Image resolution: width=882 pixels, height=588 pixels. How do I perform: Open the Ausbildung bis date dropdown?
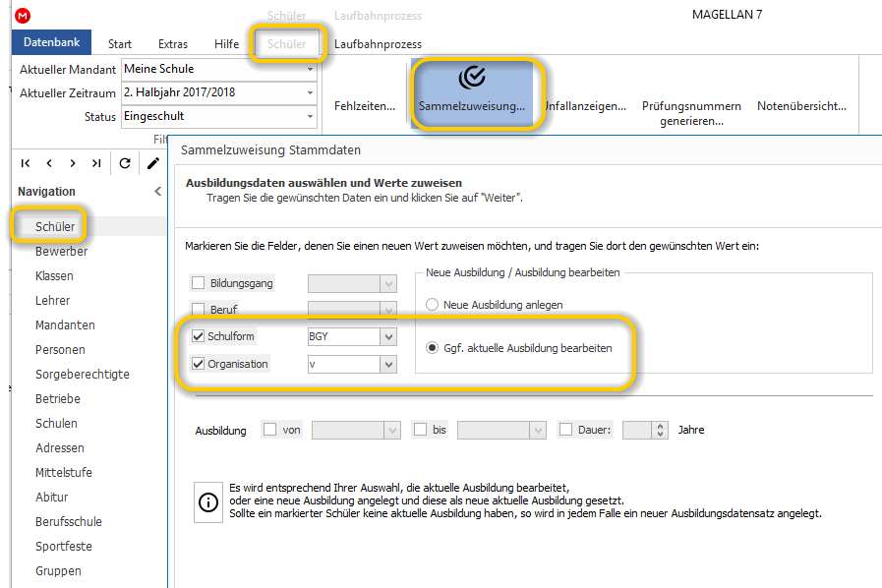[x=538, y=431]
